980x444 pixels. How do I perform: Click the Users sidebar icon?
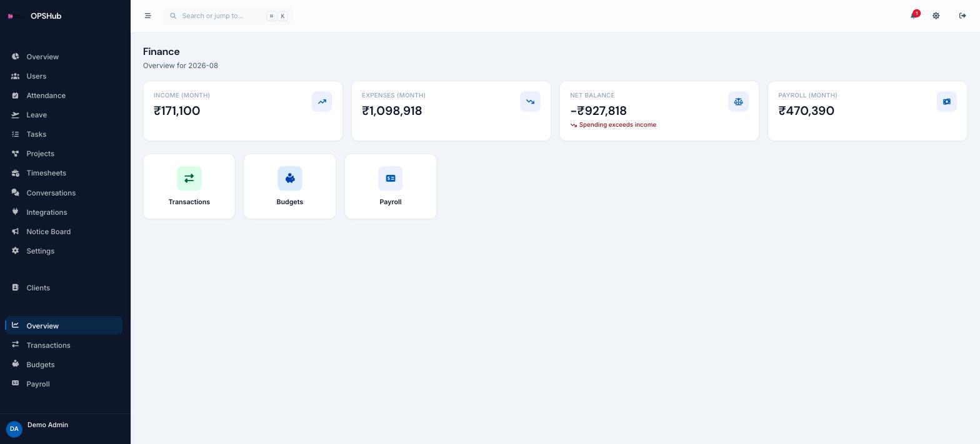(x=15, y=76)
